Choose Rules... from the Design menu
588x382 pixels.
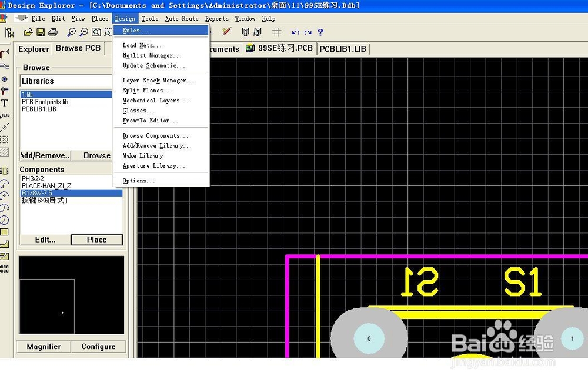click(x=161, y=31)
